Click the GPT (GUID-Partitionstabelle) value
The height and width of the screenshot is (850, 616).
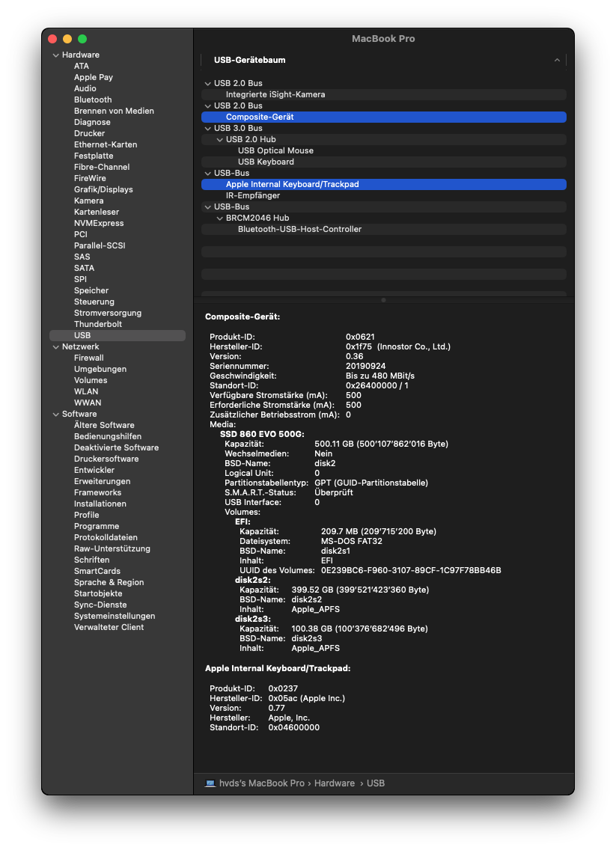[x=371, y=483]
